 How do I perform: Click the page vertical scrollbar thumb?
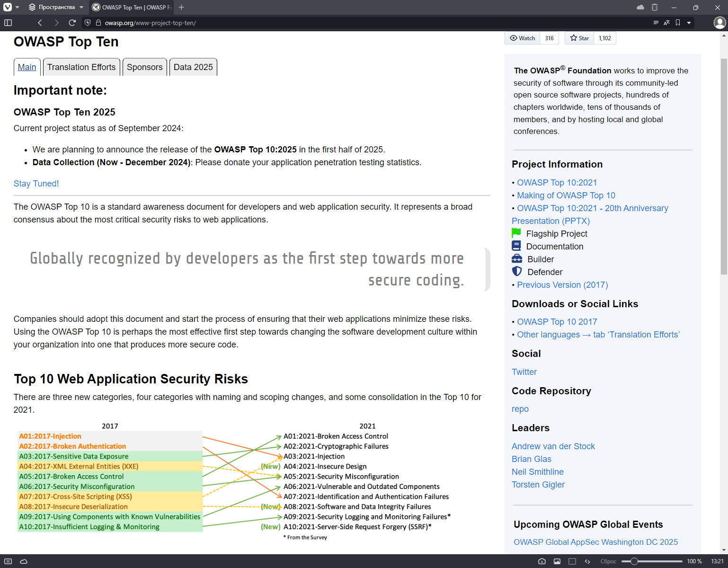coord(724,166)
